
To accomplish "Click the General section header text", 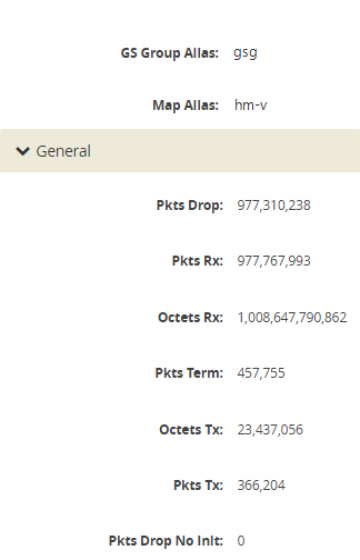I will (x=64, y=151).
